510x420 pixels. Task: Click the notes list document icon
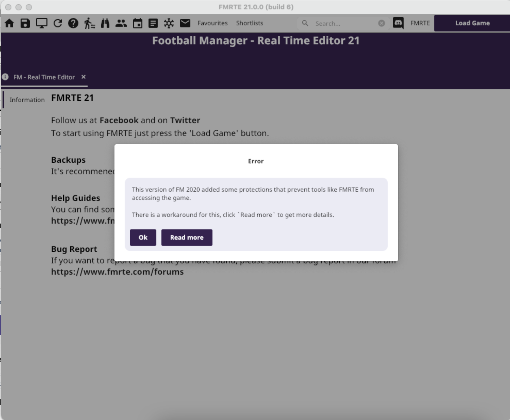pyautogui.click(x=153, y=23)
